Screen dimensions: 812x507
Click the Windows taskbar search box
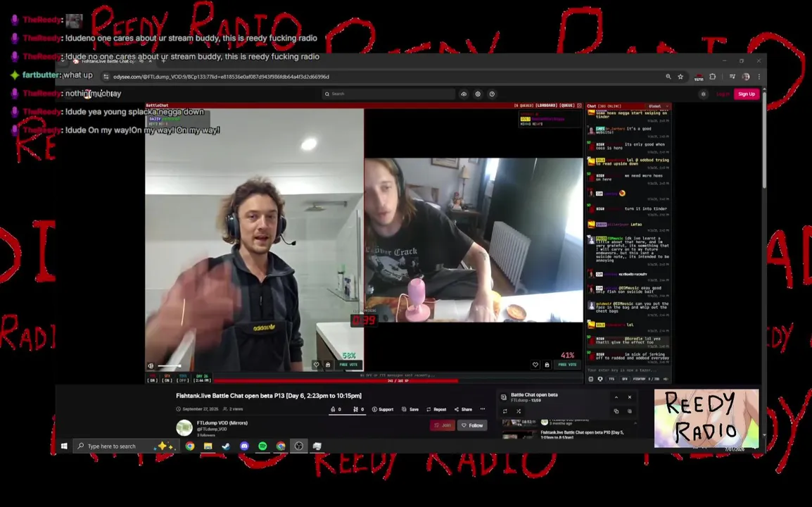[125, 446]
